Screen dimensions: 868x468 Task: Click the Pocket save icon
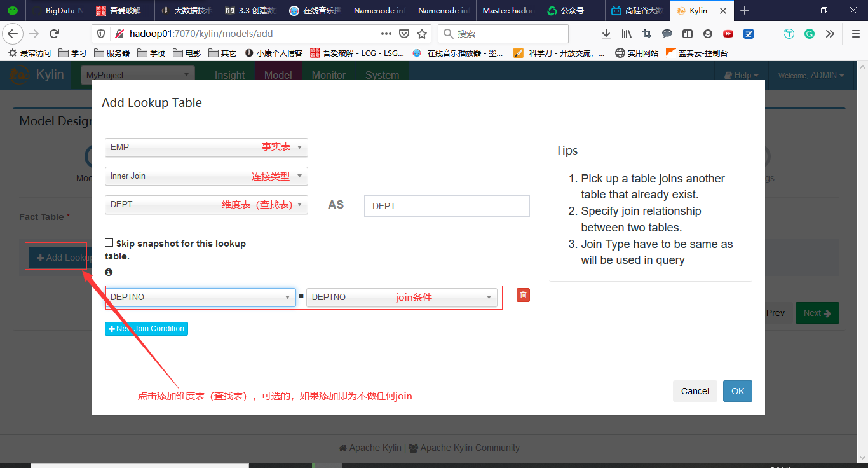click(x=405, y=34)
